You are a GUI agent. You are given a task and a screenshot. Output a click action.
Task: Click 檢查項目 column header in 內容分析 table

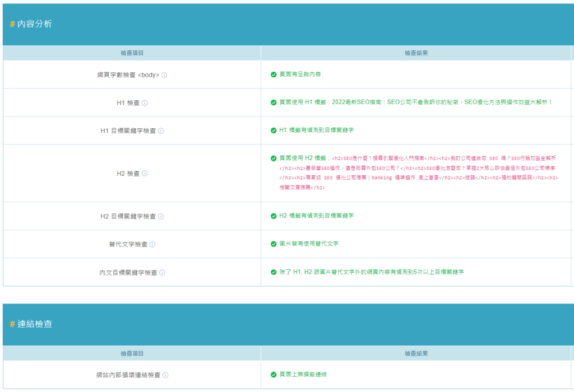132,53
